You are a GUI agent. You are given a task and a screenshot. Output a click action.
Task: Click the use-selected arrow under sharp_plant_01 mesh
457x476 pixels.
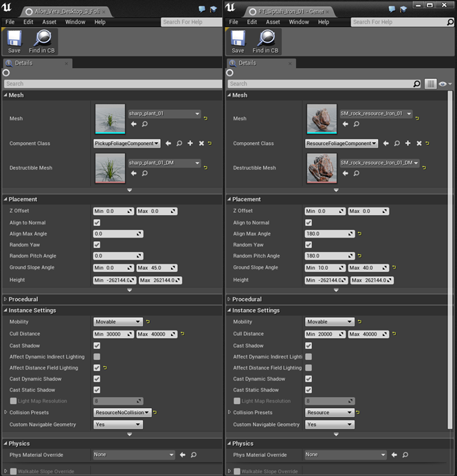pos(133,124)
